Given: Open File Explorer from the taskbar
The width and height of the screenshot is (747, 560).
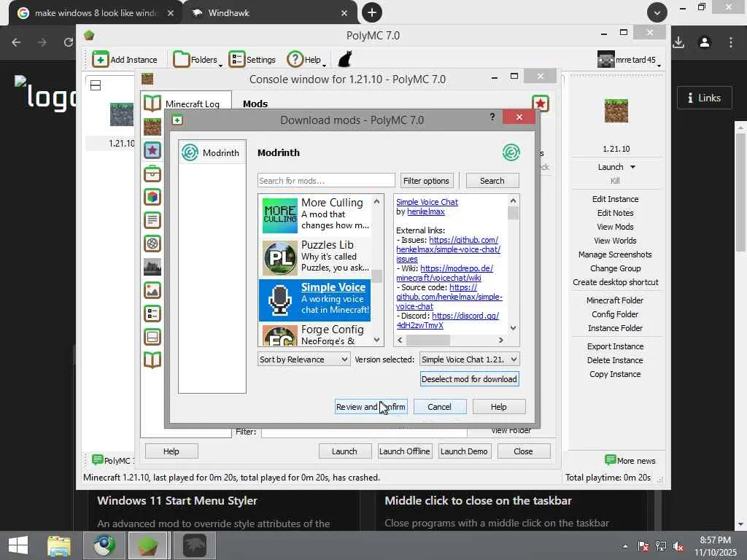Looking at the screenshot, I should tap(59, 545).
